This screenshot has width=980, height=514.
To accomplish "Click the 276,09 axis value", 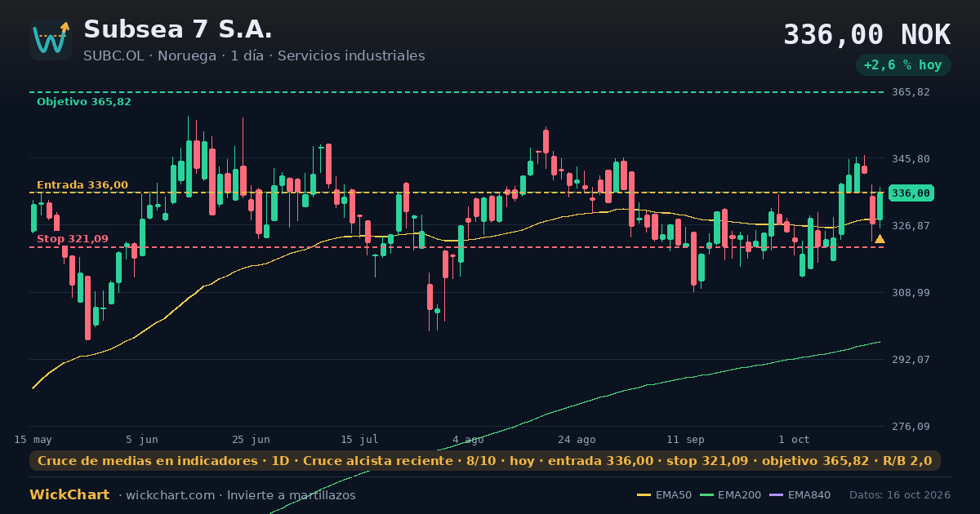I will pos(911,427).
